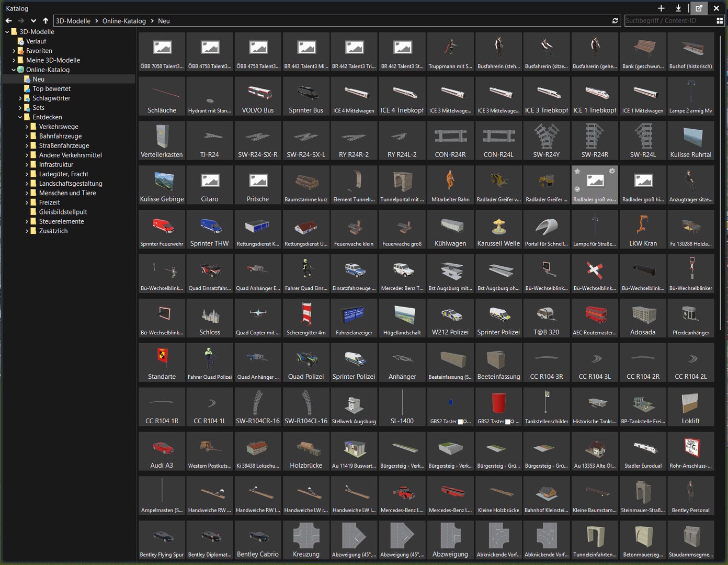
Task: Toggle the checkmark on Radlader groß tile
Action: pyautogui.click(x=577, y=189)
